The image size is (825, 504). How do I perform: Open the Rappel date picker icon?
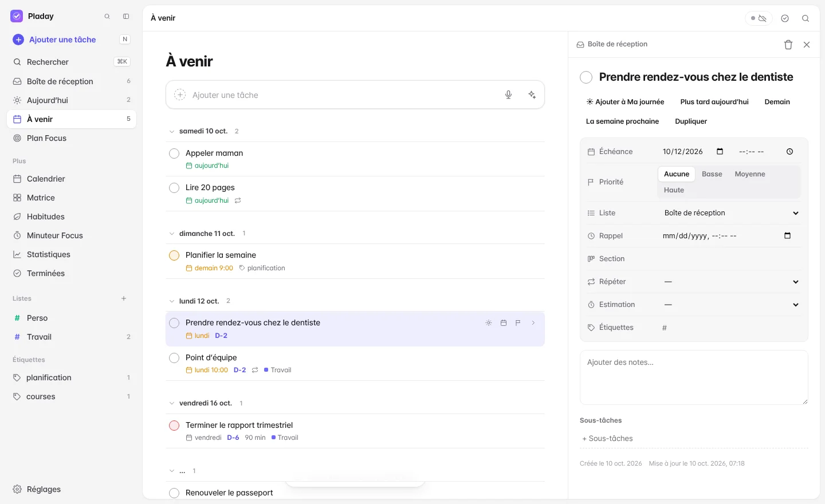[788, 236]
